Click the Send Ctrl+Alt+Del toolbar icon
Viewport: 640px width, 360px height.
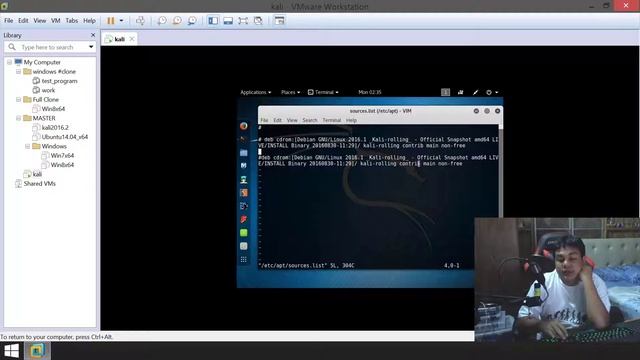pyautogui.click(x=140, y=20)
